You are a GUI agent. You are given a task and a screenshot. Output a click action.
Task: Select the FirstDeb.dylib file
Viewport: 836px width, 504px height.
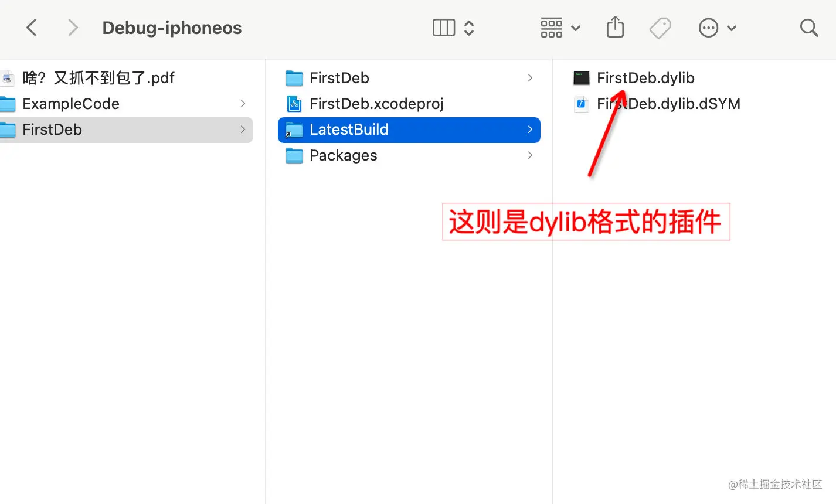click(645, 78)
